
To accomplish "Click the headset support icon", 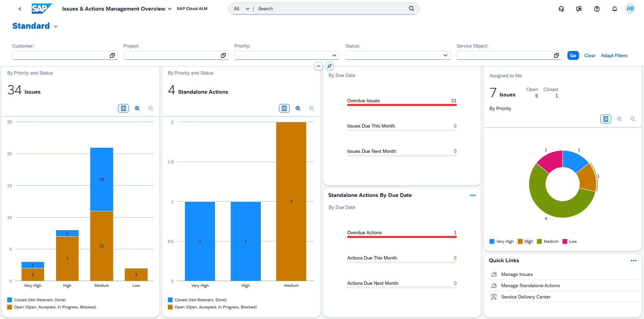I will coord(561,9).
